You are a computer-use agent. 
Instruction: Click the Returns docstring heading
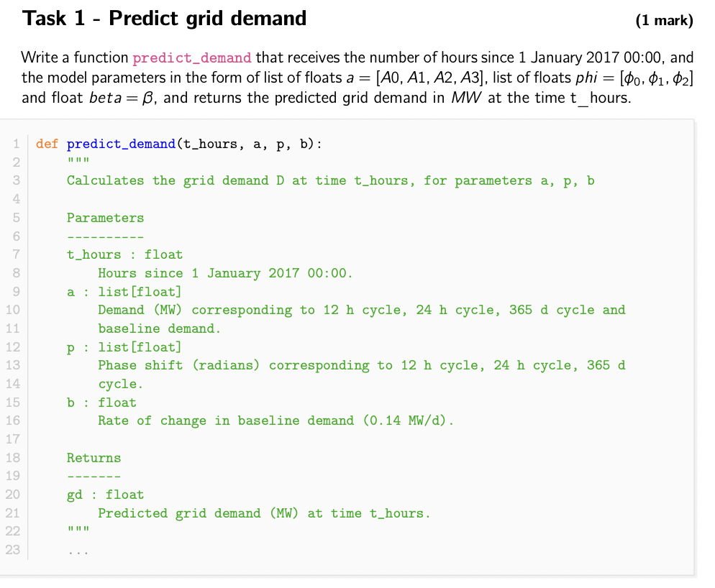(x=94, y=458)
